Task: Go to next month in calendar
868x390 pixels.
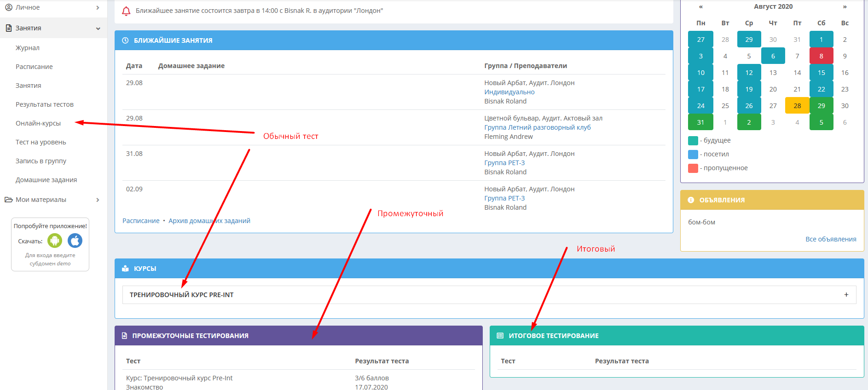Action: (x=845, y=7)
